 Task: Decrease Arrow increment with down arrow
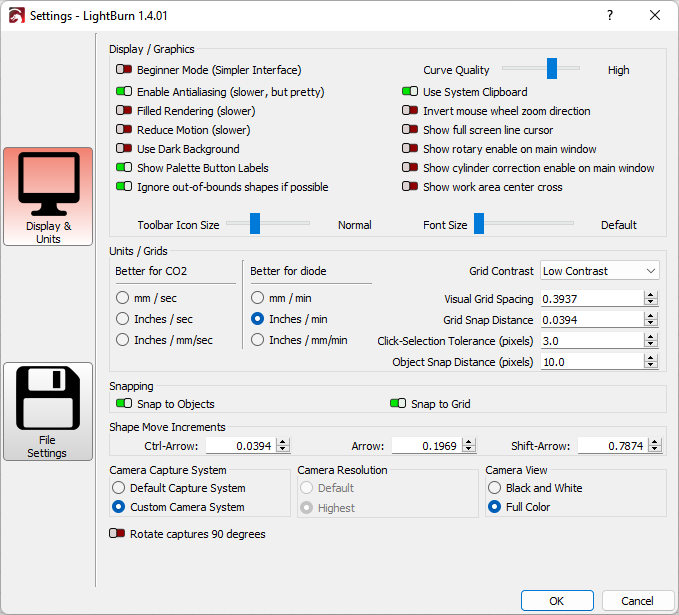pyautogui.click(x=469, y=449)
